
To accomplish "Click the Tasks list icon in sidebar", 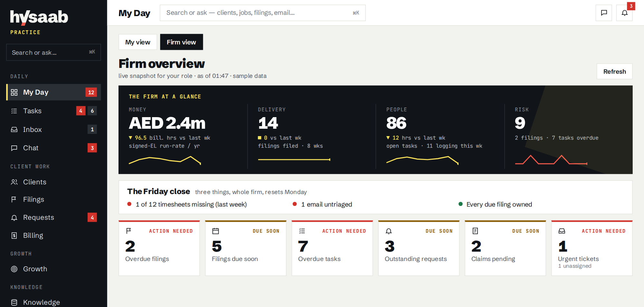I will click(x=14, y=111).
